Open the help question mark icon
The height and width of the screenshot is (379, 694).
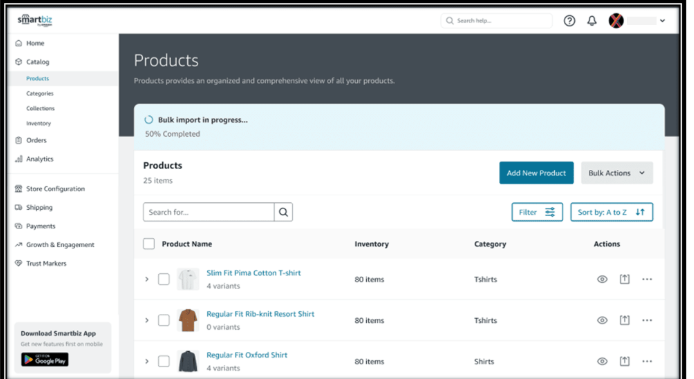(569, 21)
